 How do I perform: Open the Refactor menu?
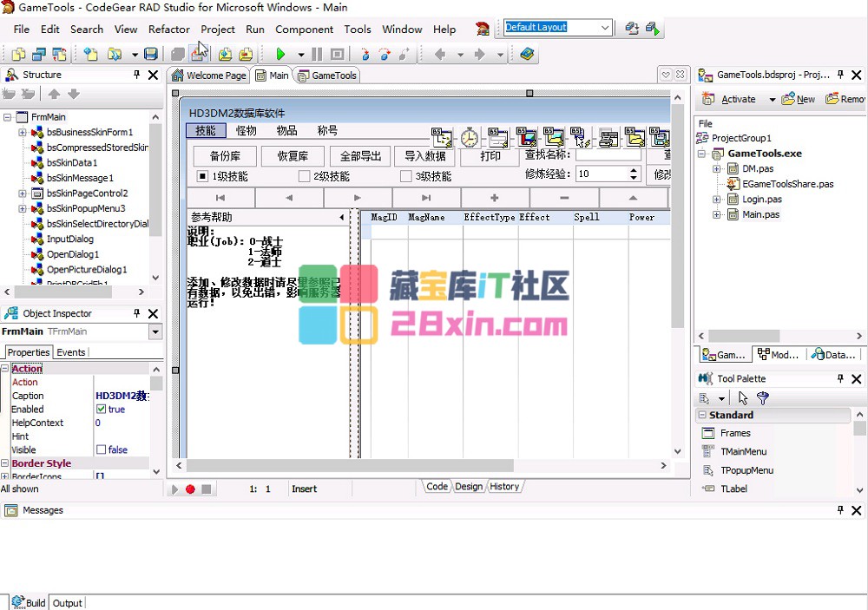(169, 30)
